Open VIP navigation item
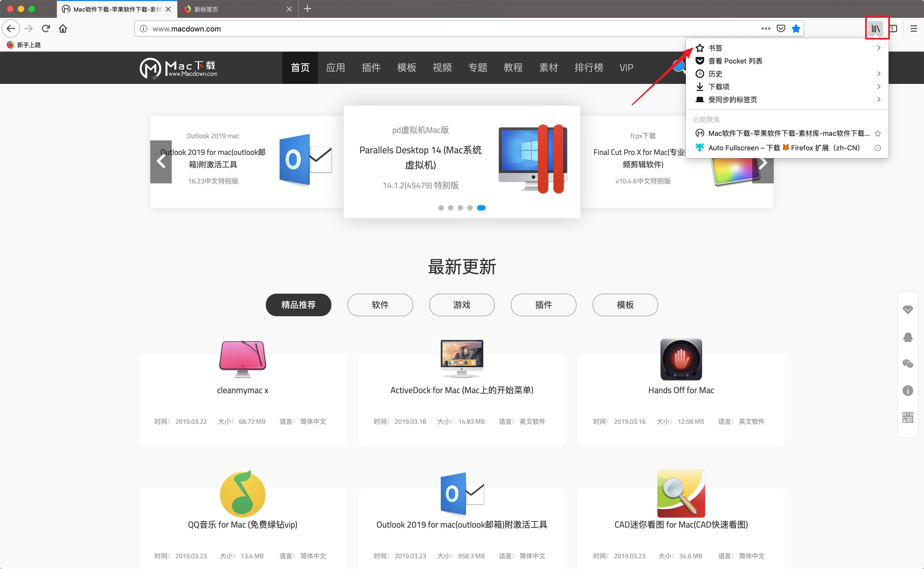 point(626,68)
